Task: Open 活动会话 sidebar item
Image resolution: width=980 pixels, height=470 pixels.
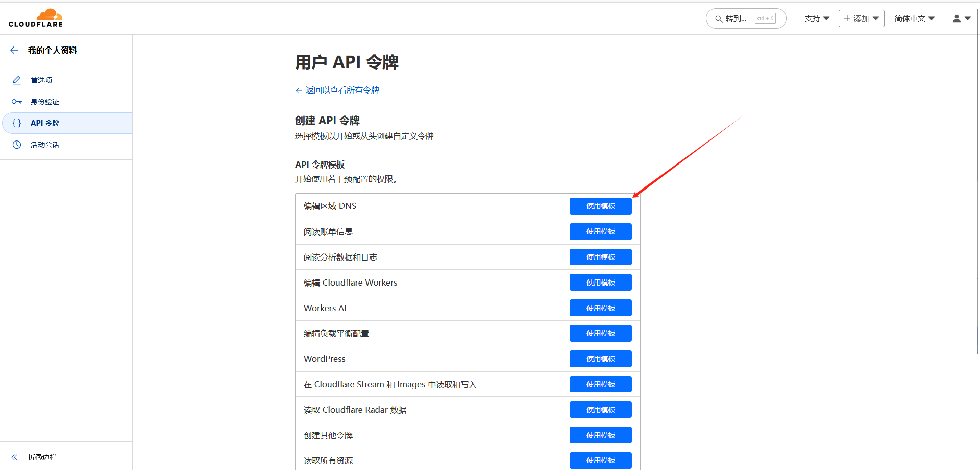Action: [45, 145]
